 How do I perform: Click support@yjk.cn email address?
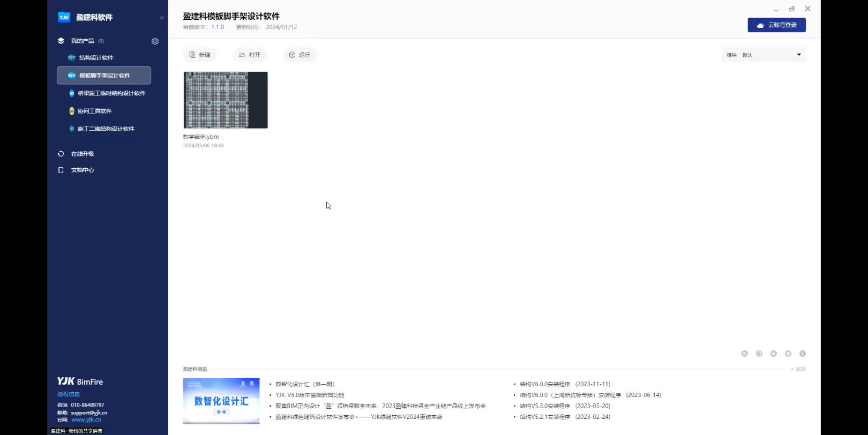pos(89,412)
